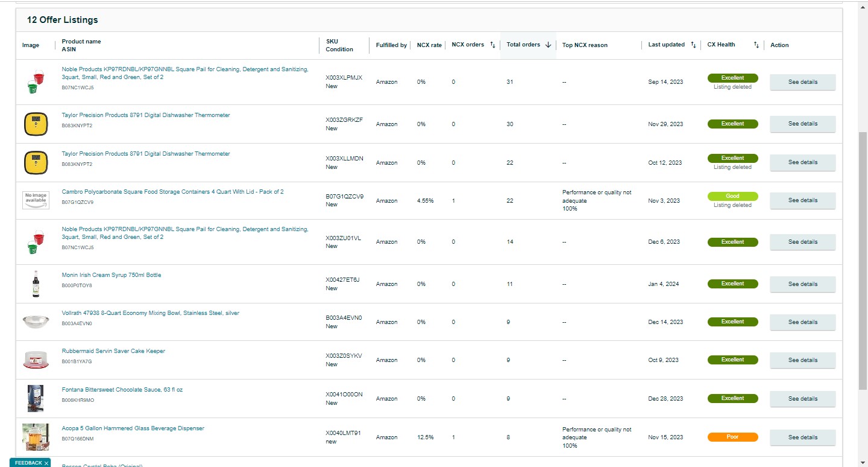
Task: Open Noble Products pail link in row X003XLPMJX
Action: point(185,73)
